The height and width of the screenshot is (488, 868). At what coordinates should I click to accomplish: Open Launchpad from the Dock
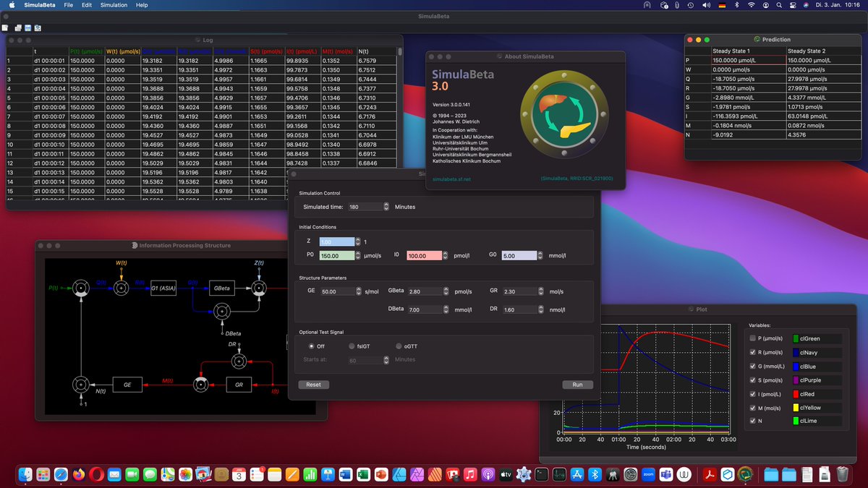click(x=43, y=474)
